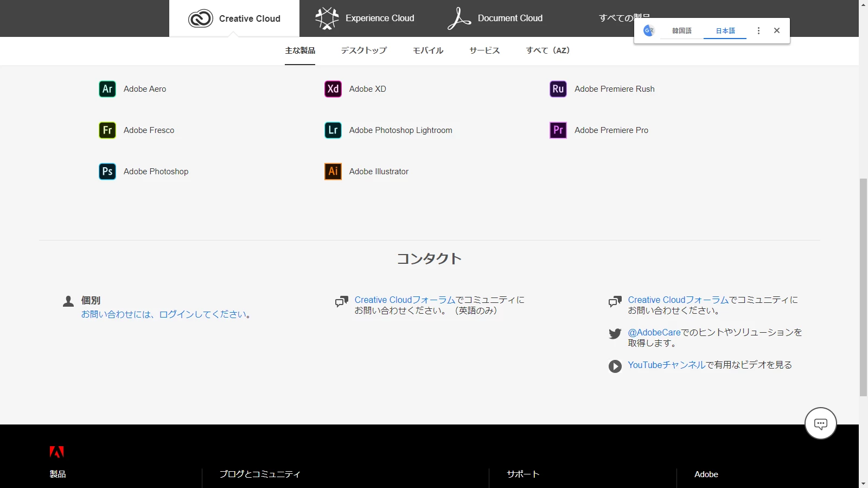
Task: Select the すべて (AZ) tab
Action: [x=548, y=50]
